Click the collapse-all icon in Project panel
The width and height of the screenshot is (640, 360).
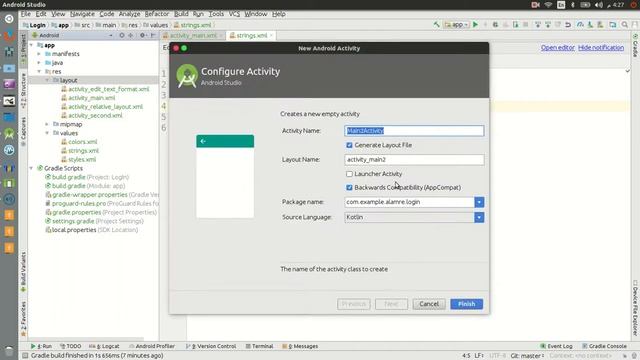(131, 36)
